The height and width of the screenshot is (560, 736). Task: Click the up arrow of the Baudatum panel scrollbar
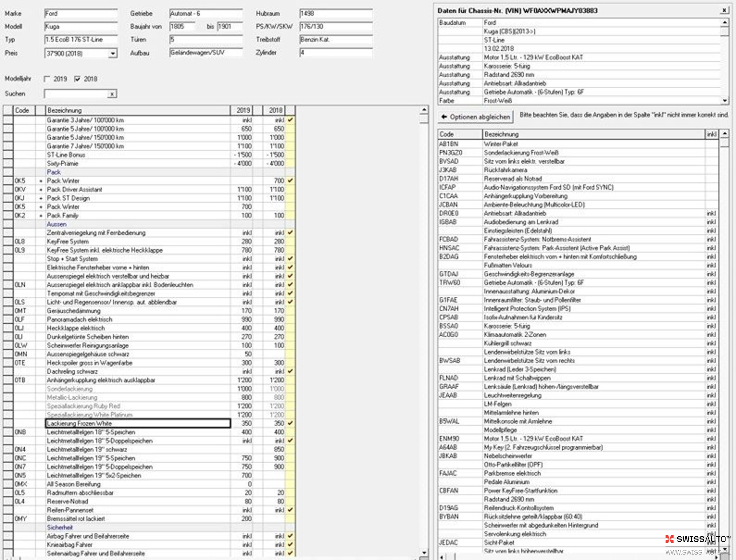tap(725, 23)
